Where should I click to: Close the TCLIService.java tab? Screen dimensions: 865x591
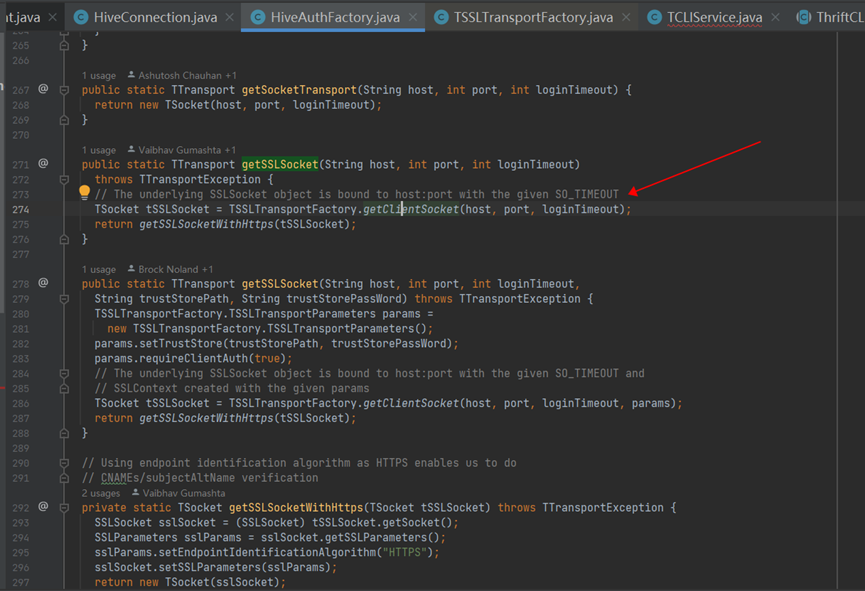pos(775,18)
